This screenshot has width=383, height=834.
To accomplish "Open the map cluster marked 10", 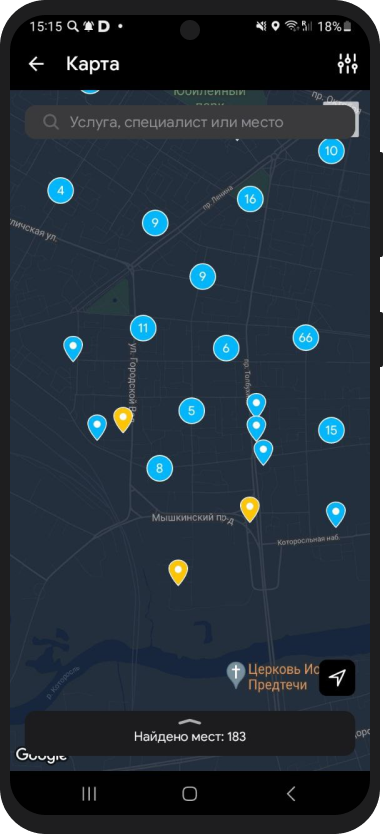I will [x=331, y=151].
